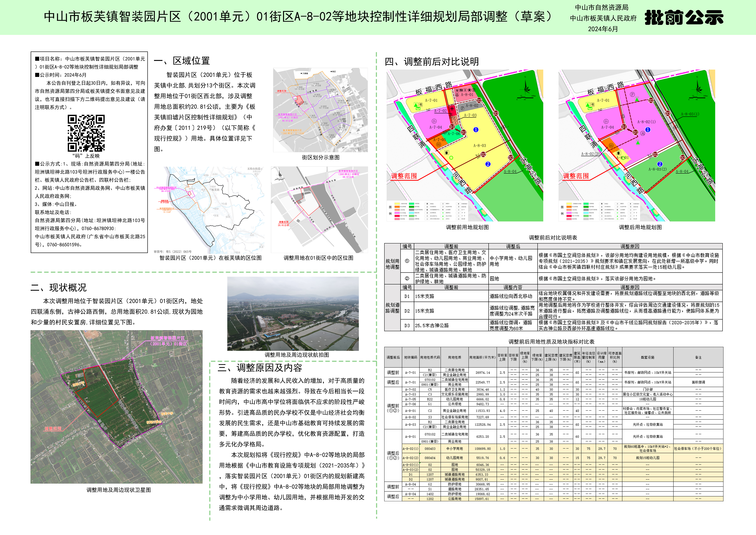Open the 调整用地及周边现状卫星图 satellite image

pos(117,407)
